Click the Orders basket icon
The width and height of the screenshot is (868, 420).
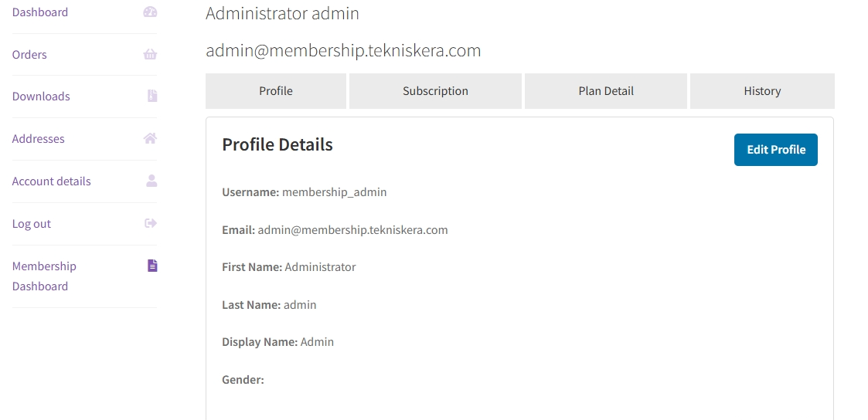click(151, 54)
